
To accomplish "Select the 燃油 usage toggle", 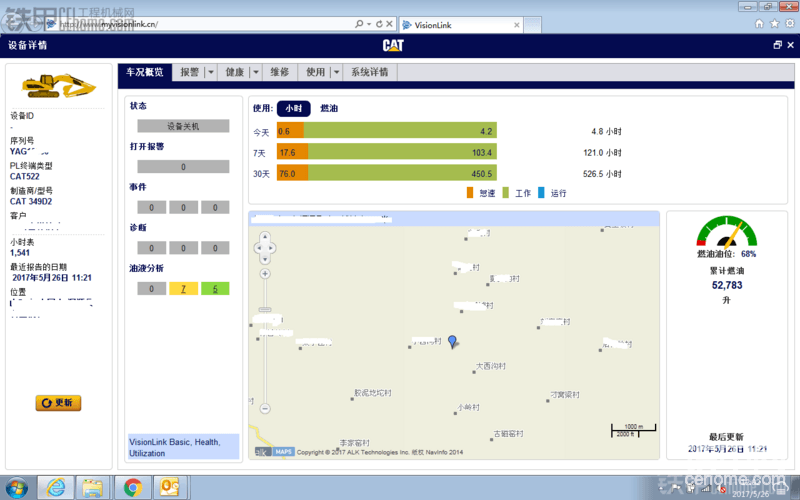I will 329,108.
